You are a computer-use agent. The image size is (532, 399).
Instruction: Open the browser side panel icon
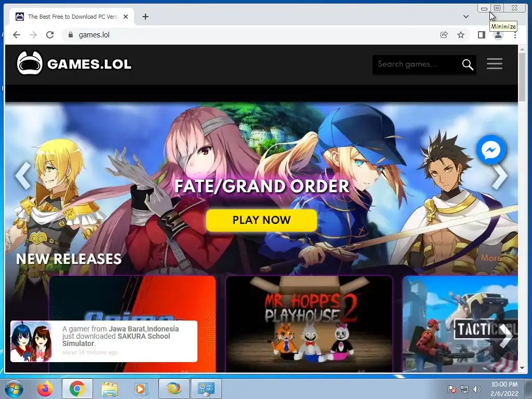pyautogui.click(x=481, y=35)
